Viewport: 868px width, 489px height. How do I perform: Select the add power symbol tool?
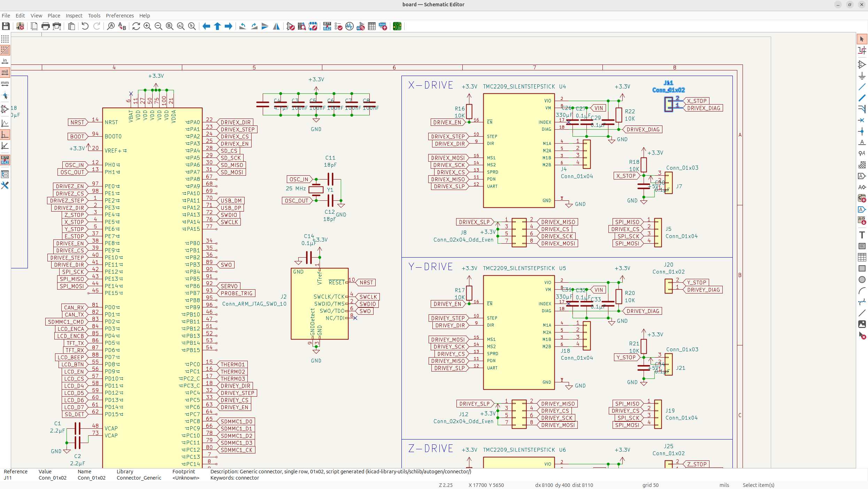(862, 76)
